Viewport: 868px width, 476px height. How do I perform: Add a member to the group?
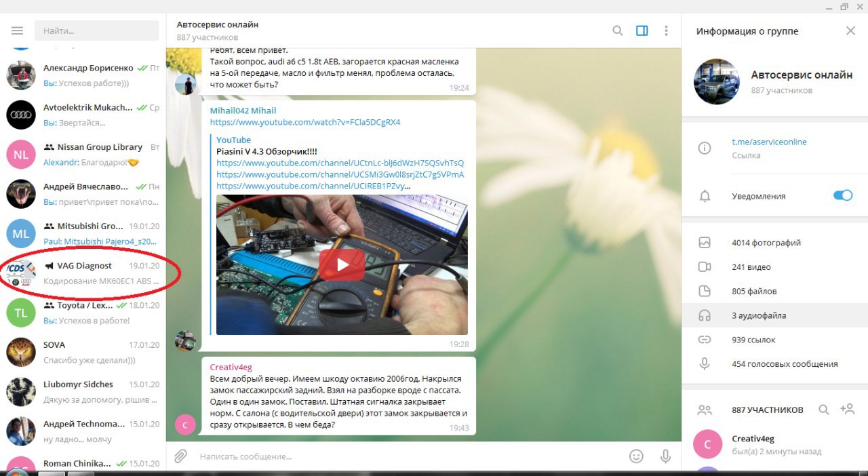pyautogui.click(x=847, y=409)
